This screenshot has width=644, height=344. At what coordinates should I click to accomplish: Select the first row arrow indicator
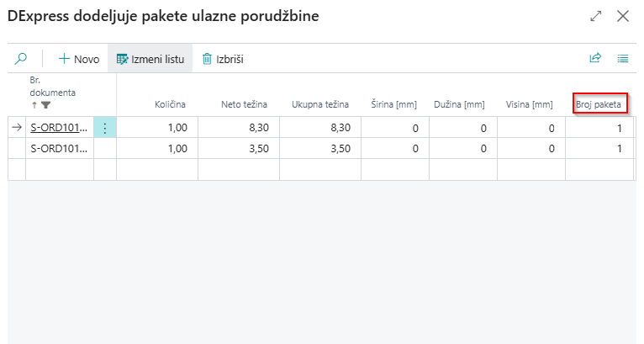click(17, 128)
